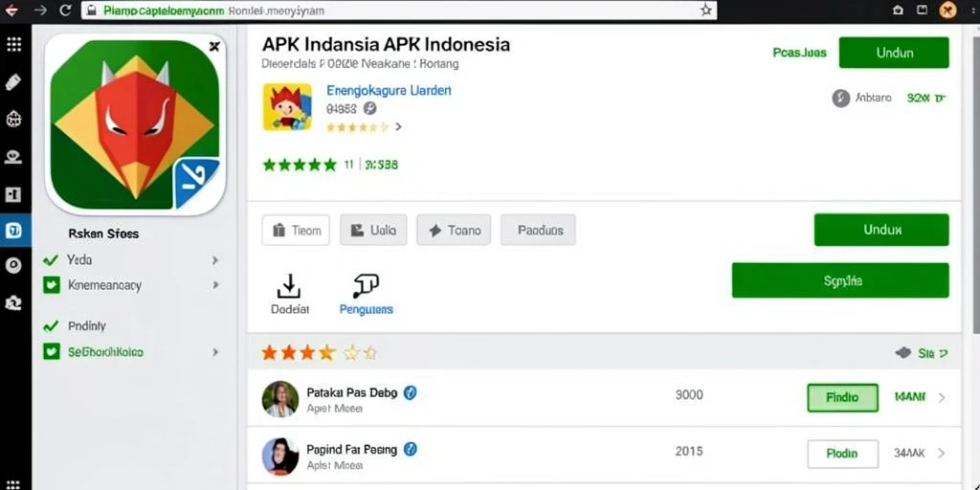Viewport: 980px width, 490px height.
Task: Click the yellow star rating under Enengokagure
Action: (x=358, y=127)
